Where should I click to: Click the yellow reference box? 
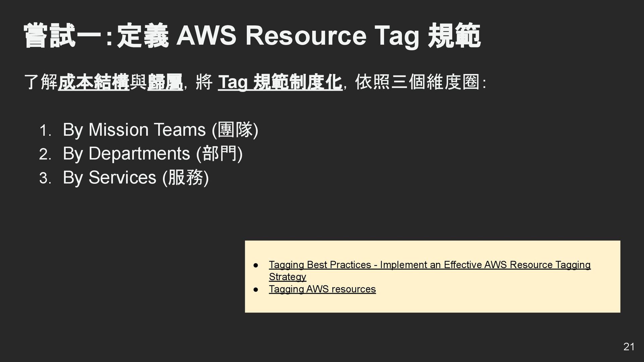click(x=432, y=277)
